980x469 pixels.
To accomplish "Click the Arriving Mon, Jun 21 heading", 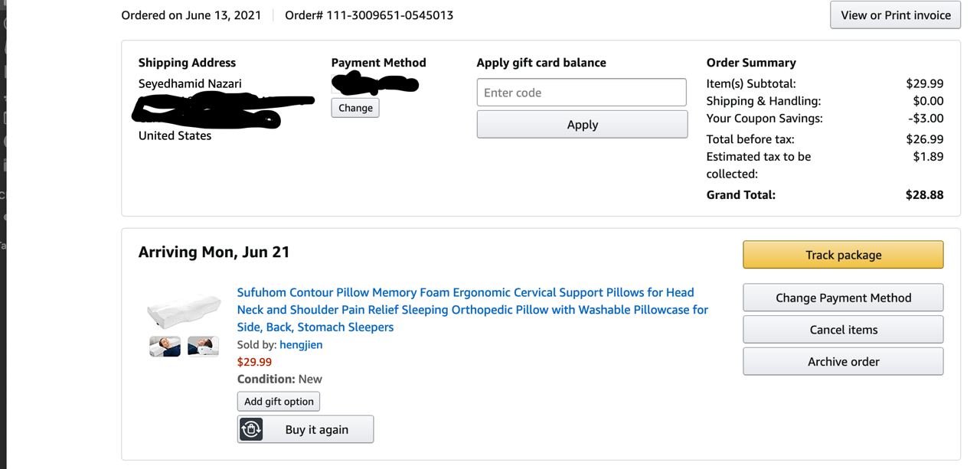I will (214, 252).
